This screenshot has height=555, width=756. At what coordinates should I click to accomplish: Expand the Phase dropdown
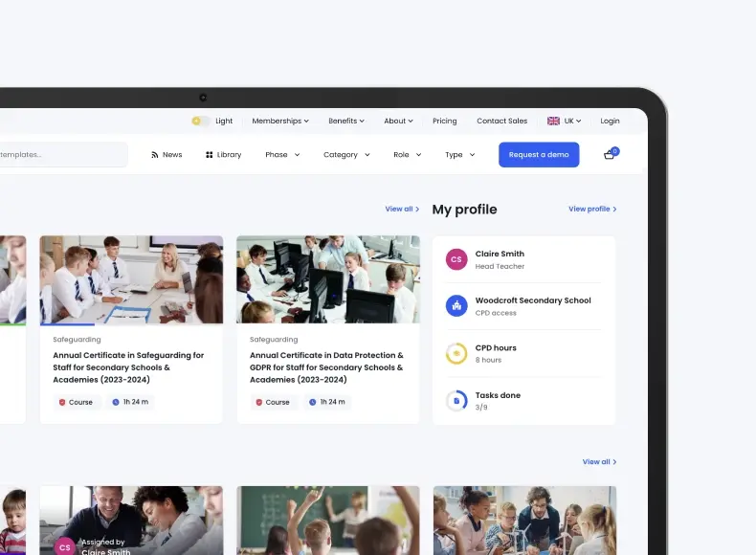282,155
